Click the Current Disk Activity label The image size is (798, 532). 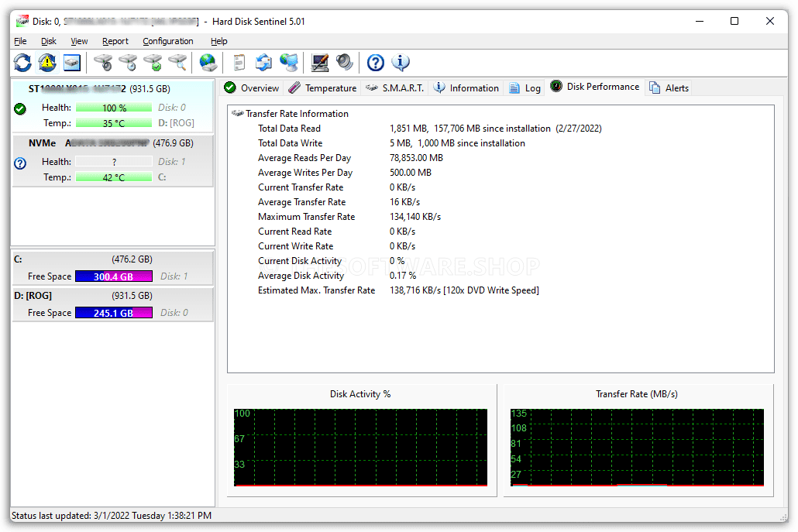click(300, 262)
